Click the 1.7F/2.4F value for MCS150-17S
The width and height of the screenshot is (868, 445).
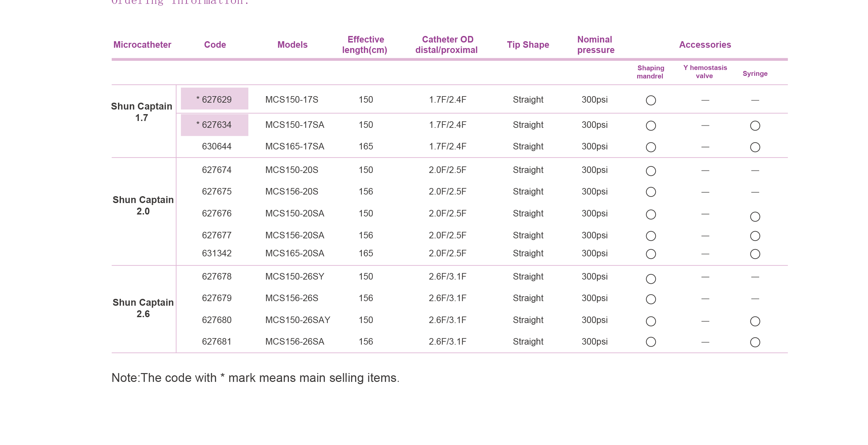click(447, 100)
